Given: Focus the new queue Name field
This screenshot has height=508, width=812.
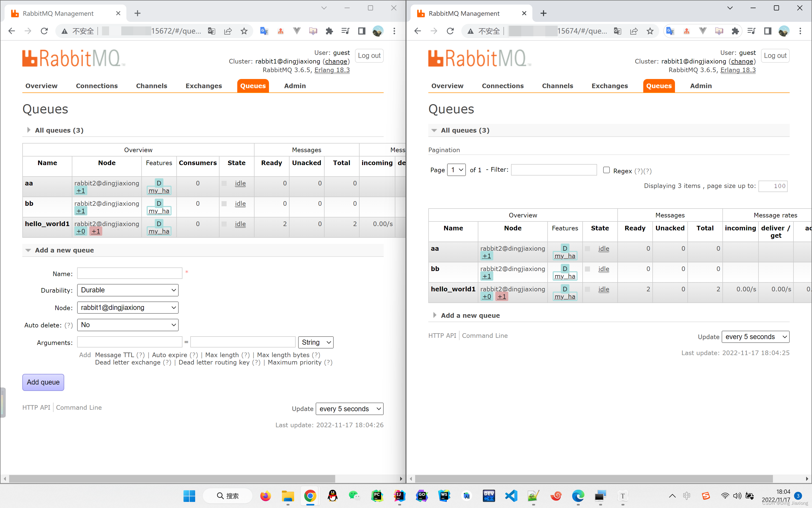Looking at the screenshot, I should point(130,273).
